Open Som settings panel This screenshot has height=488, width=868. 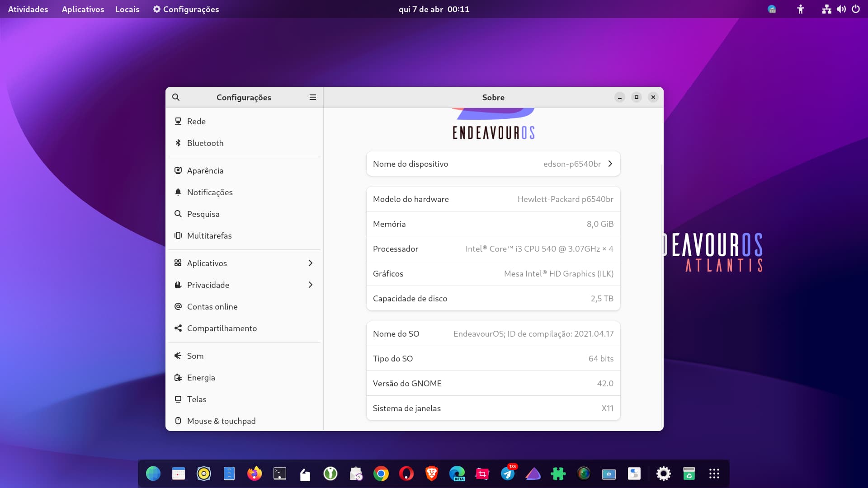pos(244,356)
